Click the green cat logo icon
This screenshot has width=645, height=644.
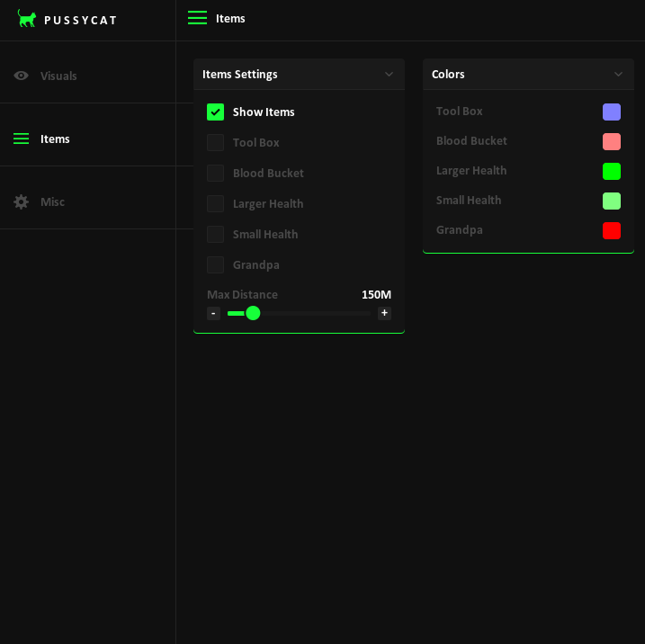coord(27,19)
